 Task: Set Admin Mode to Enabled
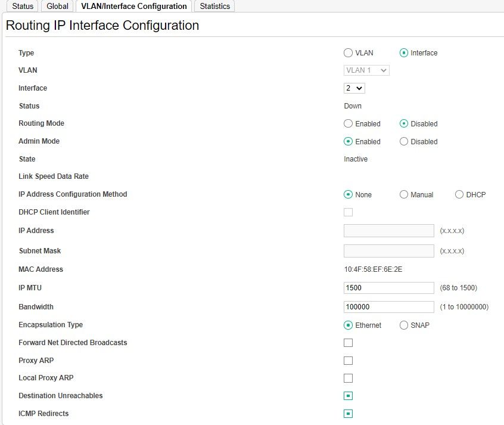(x=348, y=141)
